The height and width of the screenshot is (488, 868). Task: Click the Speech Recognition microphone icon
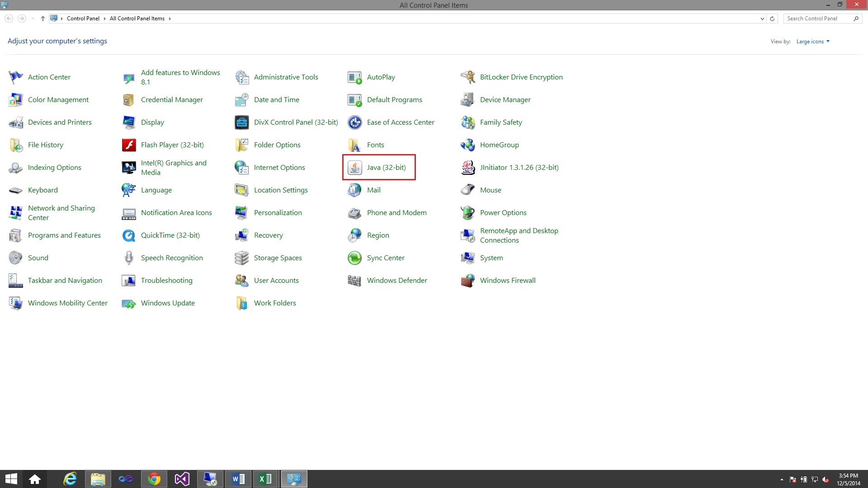click(x=129, y=258)
